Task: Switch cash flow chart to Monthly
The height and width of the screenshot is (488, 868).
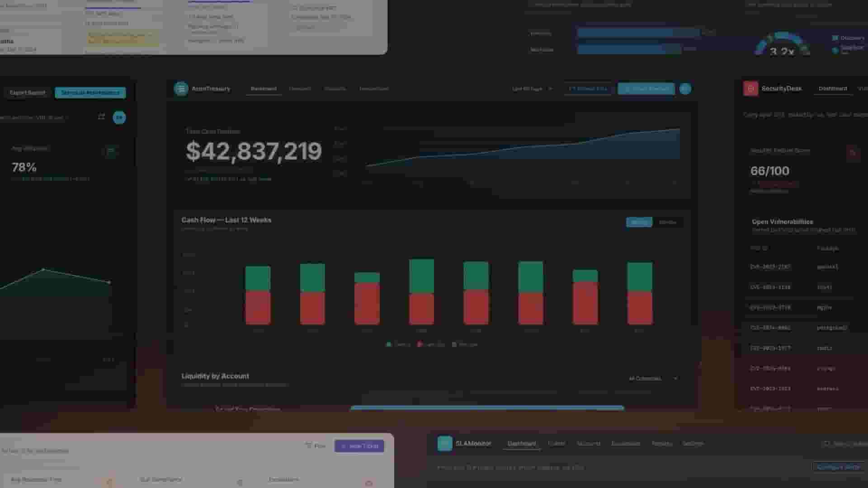Action: click(667, 222)
